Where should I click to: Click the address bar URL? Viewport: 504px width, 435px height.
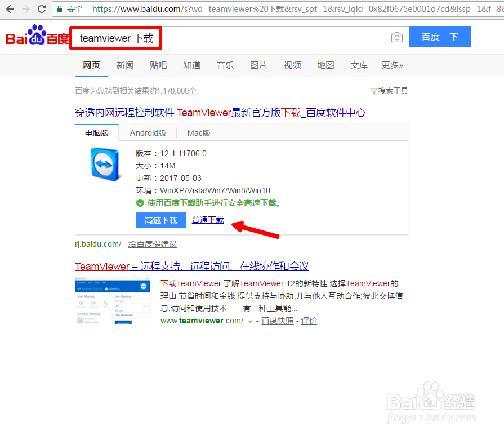click(x=297, y=9)
